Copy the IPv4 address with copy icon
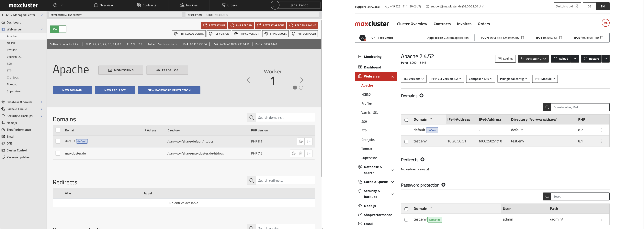The height and width of the screenshot is (229, 644). tap(560, 38)
